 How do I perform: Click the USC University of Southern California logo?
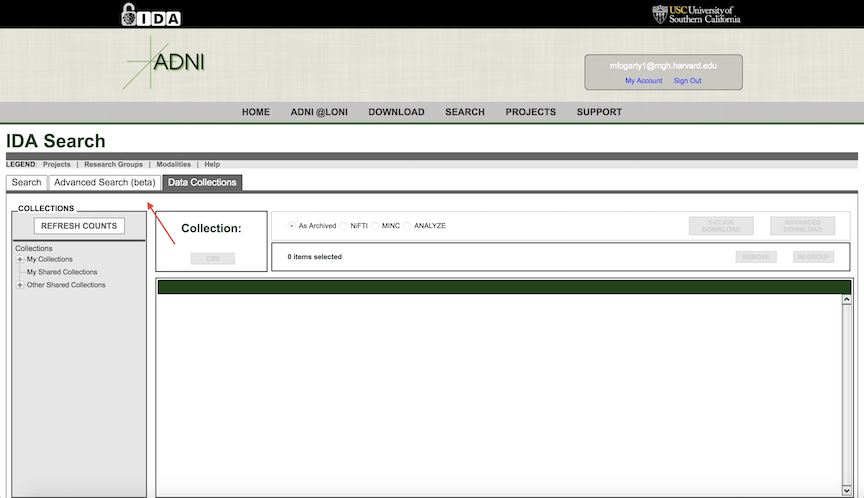click(x=696, y=14)
